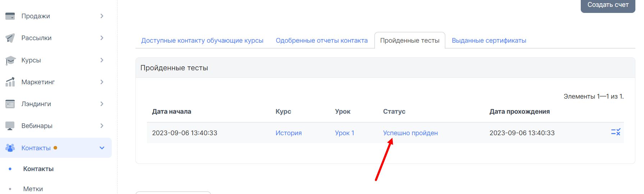
Task: Expand the Курсы menu chevron
Action: click(102, 60)
